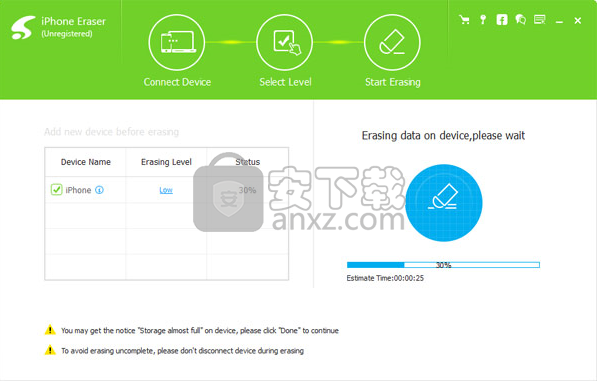Viewport: 603px width, 387px height.
Task: Click the Estimate Time text
Action: [385, 278]
